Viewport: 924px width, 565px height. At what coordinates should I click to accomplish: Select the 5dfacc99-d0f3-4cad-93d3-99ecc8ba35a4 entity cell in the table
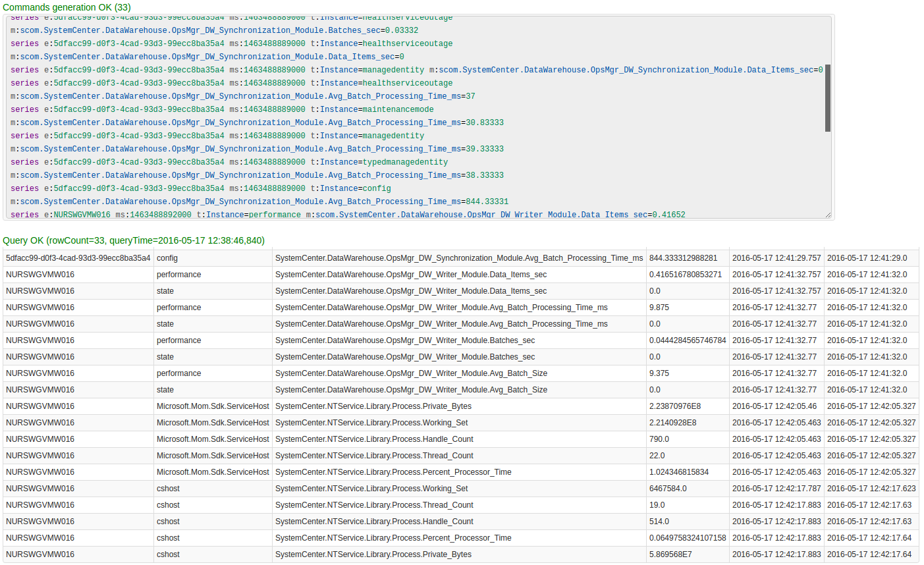(78, 258)
